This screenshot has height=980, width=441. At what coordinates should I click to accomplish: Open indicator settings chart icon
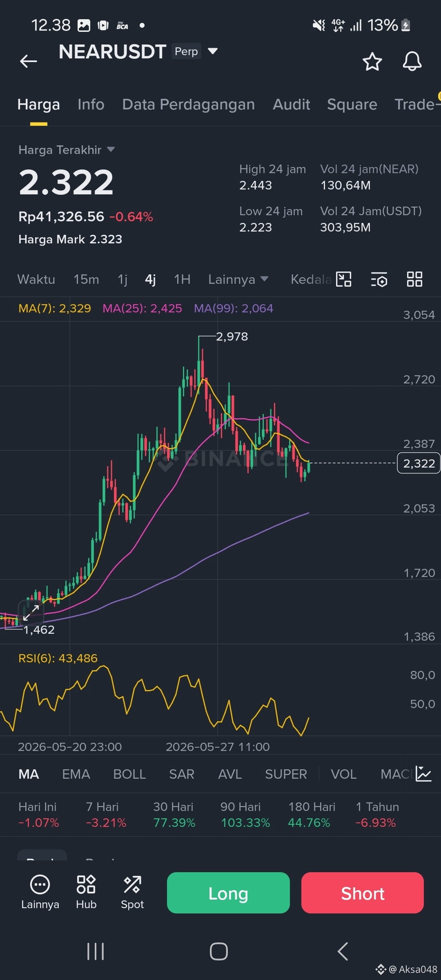coord(423,774)
